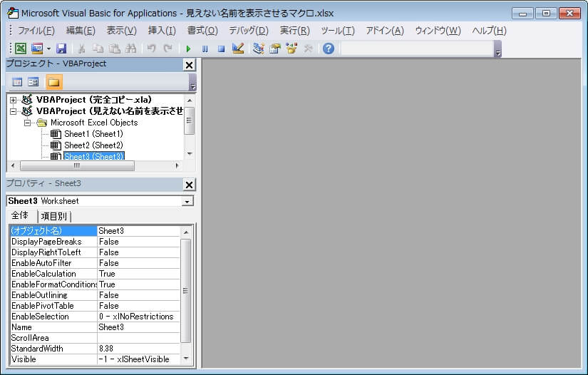Click the EnableSelection value xlNoRestrictions
This screenshot has height=375, width=588.
point(138,317)
